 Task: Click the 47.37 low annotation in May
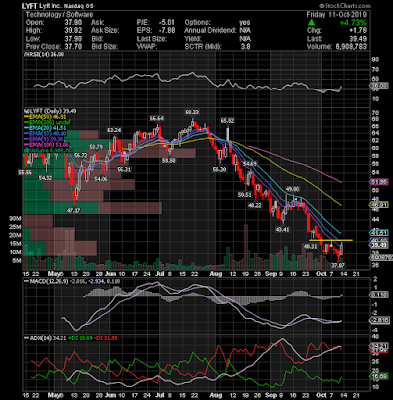click(73, 211)
